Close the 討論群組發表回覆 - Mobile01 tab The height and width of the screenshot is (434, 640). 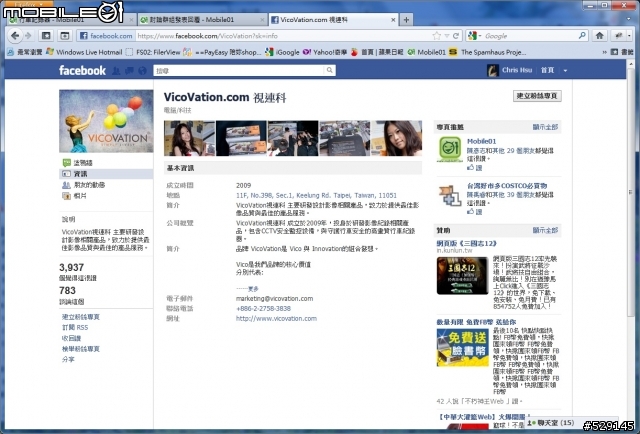tap(262, 20)
